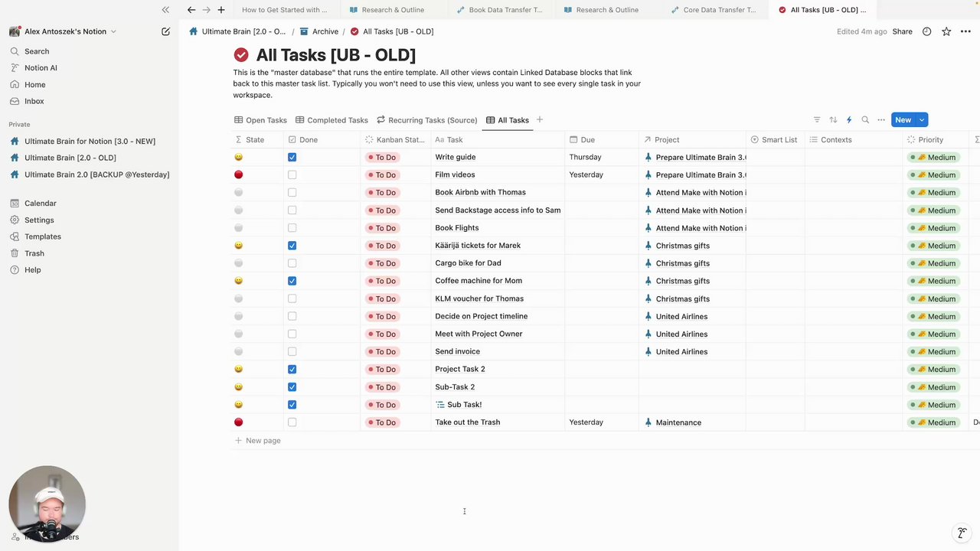
Task: Open the State column header menu
Action: 257,140
